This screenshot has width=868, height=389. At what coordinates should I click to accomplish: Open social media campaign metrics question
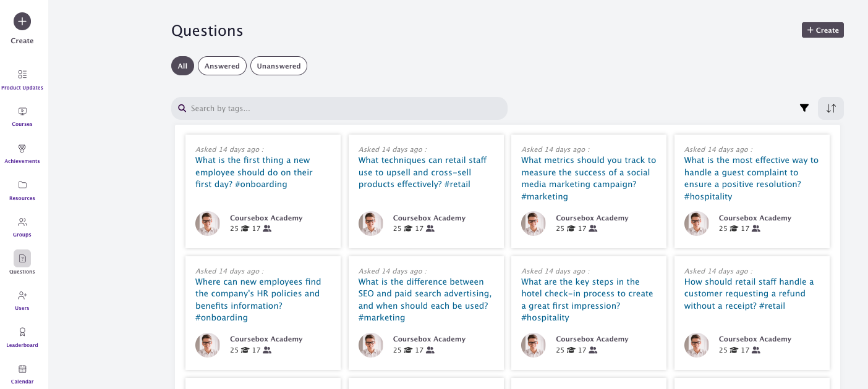pyautogui.click(x=589, y=178)
